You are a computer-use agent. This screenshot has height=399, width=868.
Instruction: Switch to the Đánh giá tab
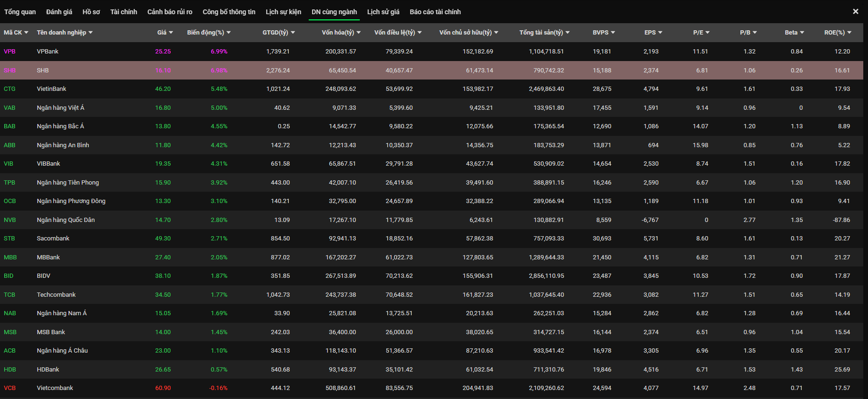pos(59,12)
